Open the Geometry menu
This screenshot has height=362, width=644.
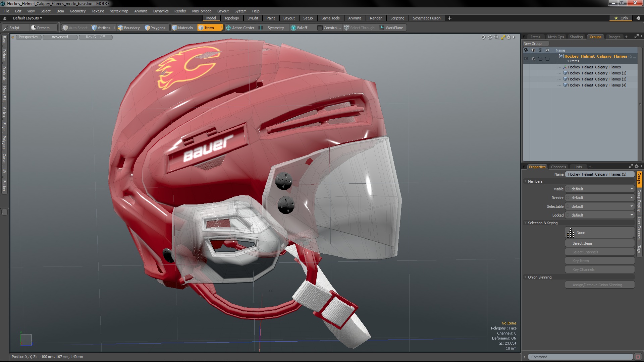(77, 11)
